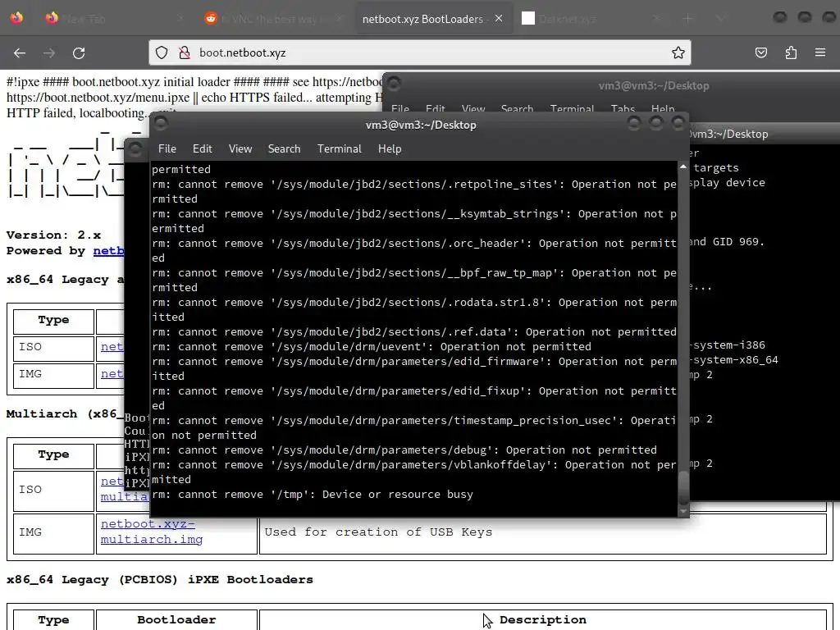The height and width of the screenshot is (630, 840).
Task: Click 'Used for creation of USB Keys' text
Action: click(378, 532)
